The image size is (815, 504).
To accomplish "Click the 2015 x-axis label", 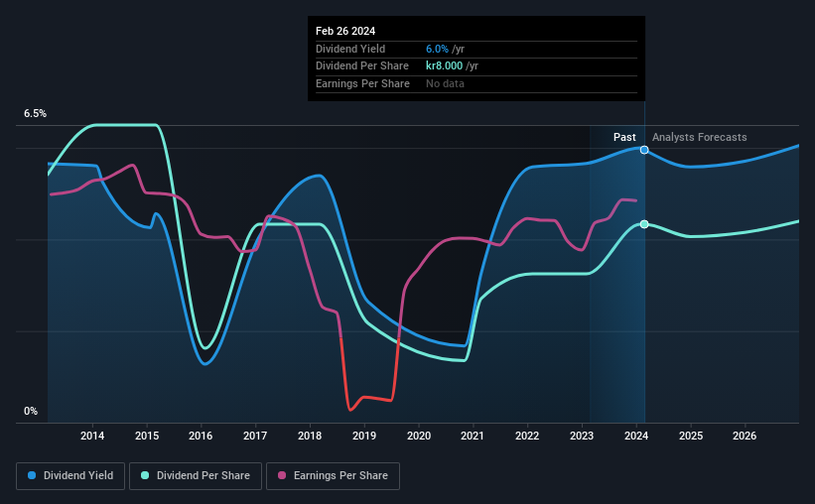I will 147,436.
